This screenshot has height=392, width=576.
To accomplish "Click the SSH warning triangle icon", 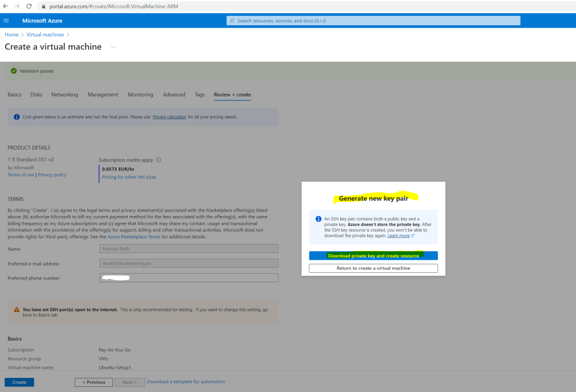I will [16, 310].
